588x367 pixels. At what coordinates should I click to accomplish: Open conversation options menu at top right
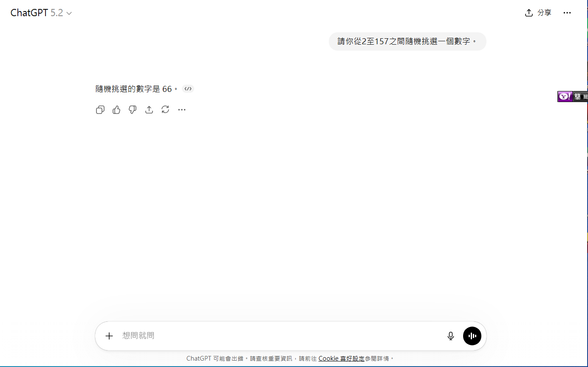(x=567, y=13)
